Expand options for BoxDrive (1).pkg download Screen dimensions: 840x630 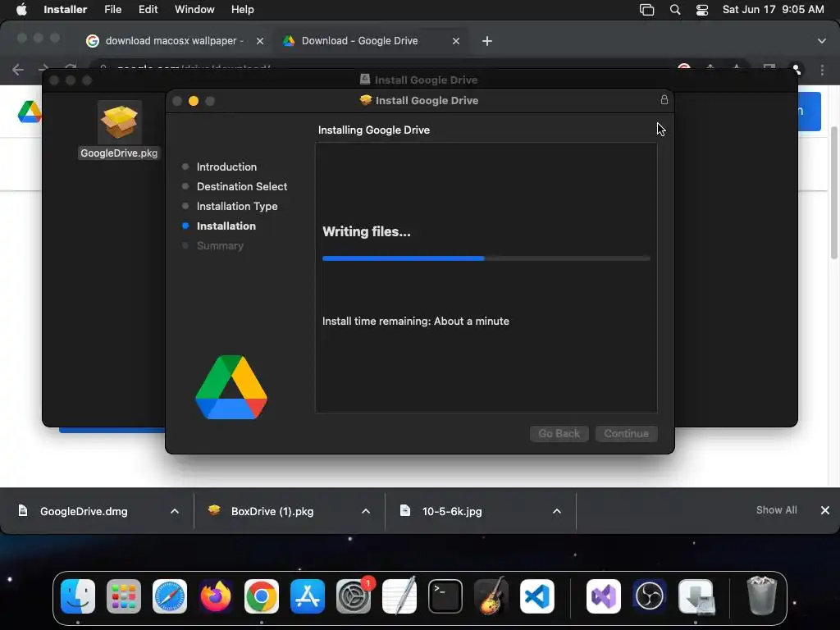pos(366,511)
